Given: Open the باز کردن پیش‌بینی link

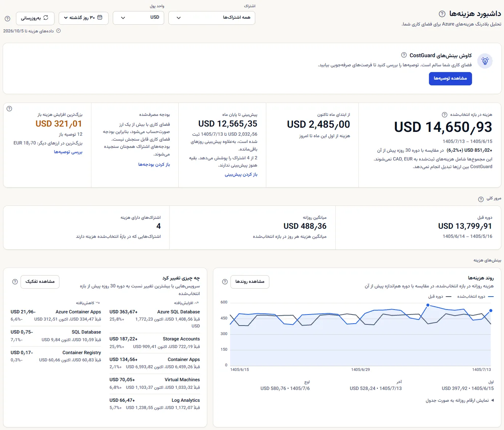Looking at the screenshot, I should point(241,175).
